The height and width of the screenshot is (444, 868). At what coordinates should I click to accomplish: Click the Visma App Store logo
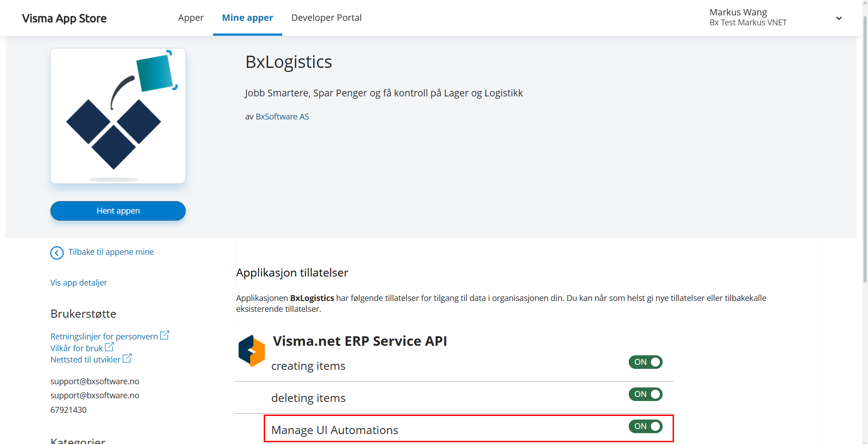(64, 19)
